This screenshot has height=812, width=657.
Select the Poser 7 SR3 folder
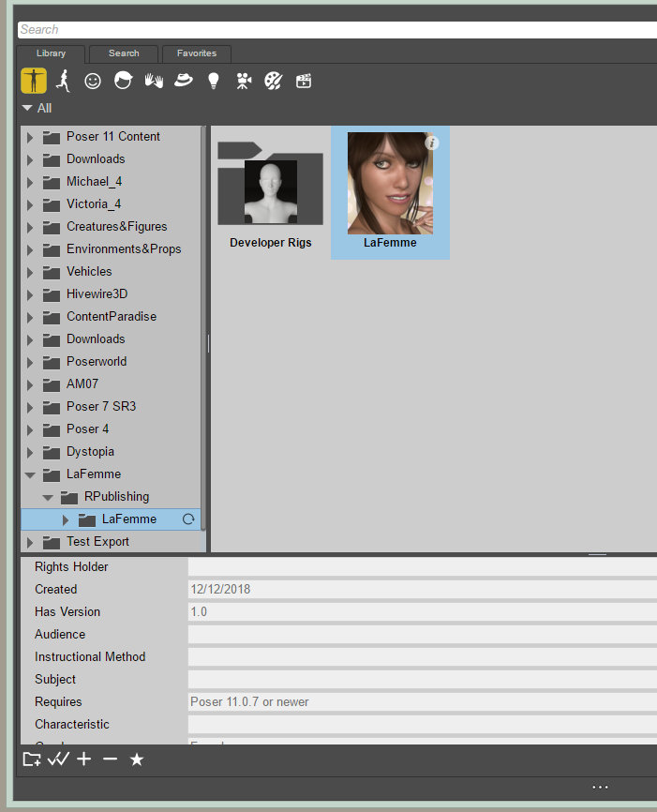point(101,407)
